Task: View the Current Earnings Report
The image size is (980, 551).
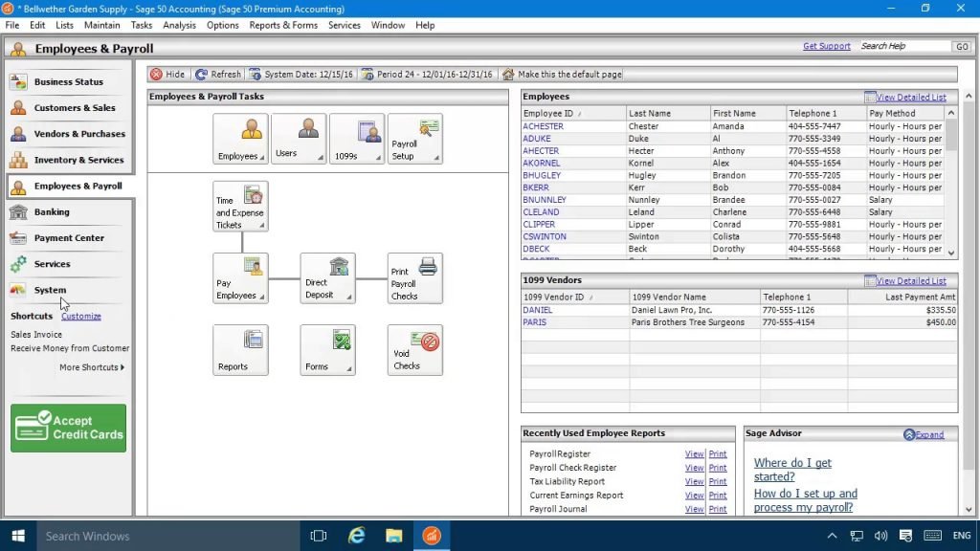Action: coord(694,496)
